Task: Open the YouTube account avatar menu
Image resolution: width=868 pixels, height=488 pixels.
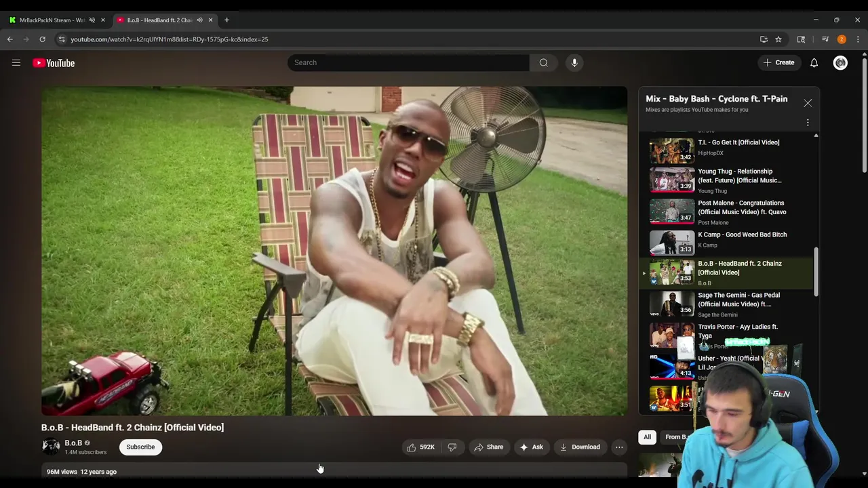Action: 840,63
